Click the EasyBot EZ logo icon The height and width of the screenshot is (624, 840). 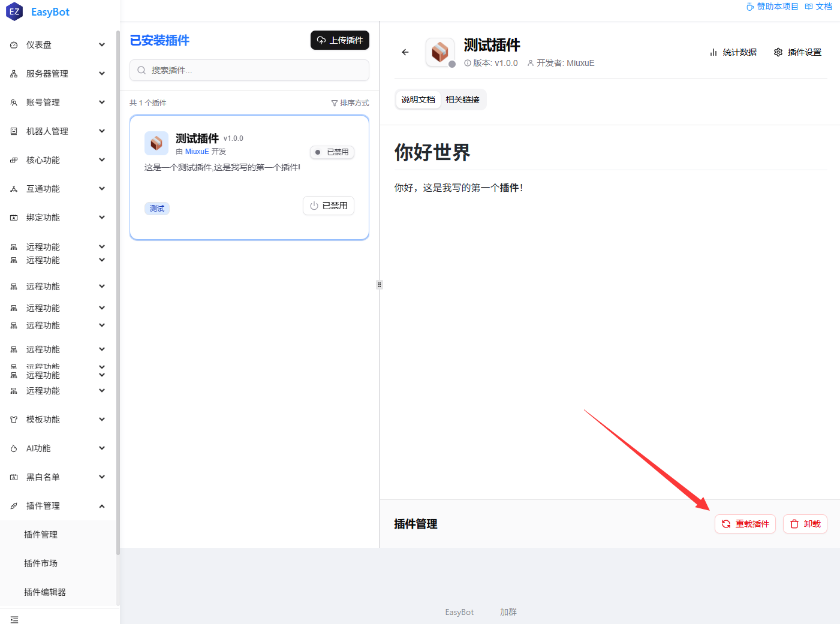[14, 11]
